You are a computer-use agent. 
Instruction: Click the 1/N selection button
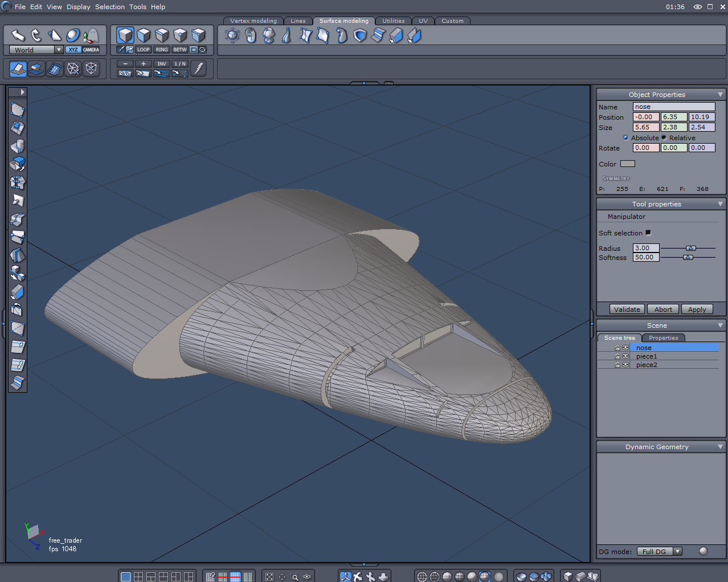180,64
